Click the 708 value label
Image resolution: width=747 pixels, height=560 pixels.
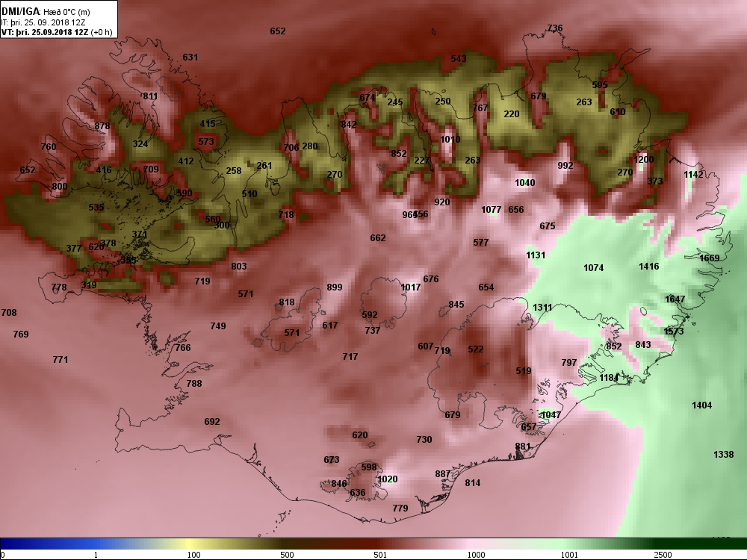[9, 312]
